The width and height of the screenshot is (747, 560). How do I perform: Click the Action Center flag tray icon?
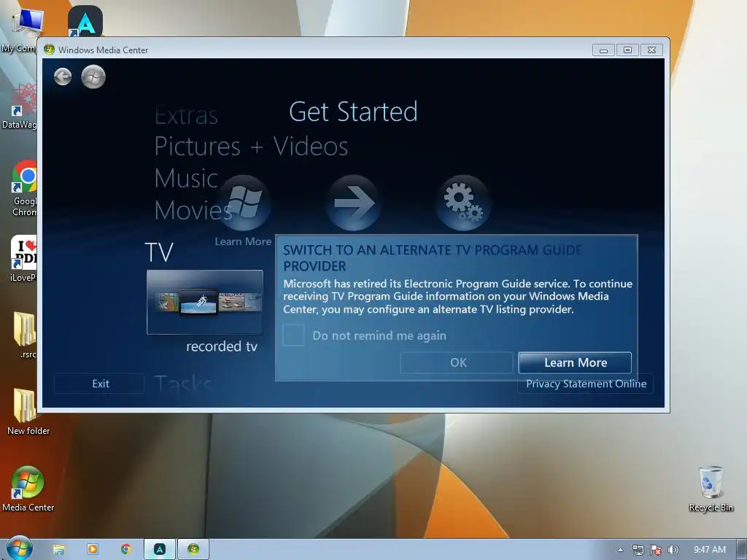point(656,550)
